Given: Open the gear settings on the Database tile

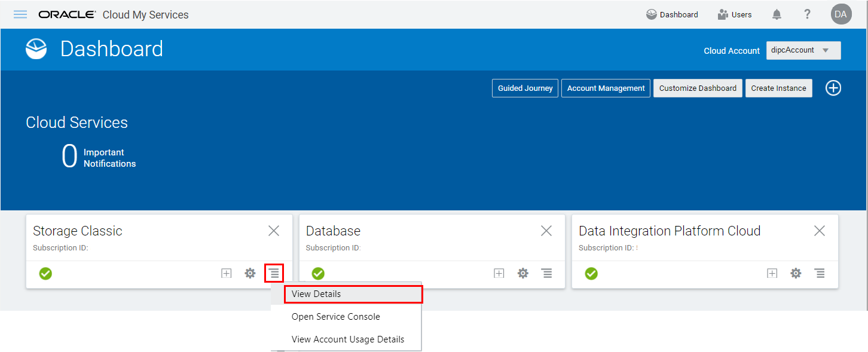Looking at the screenshot, I should 522,273.
